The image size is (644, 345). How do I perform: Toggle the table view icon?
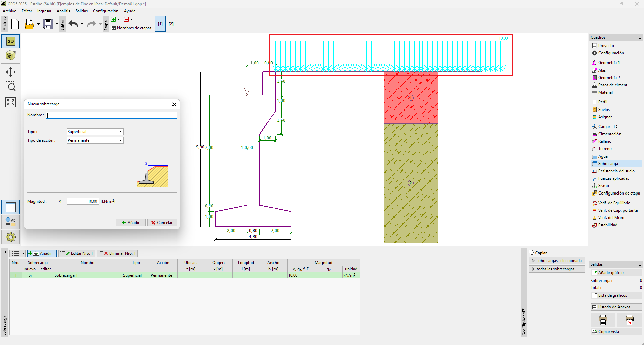click(x=11, y=207)
